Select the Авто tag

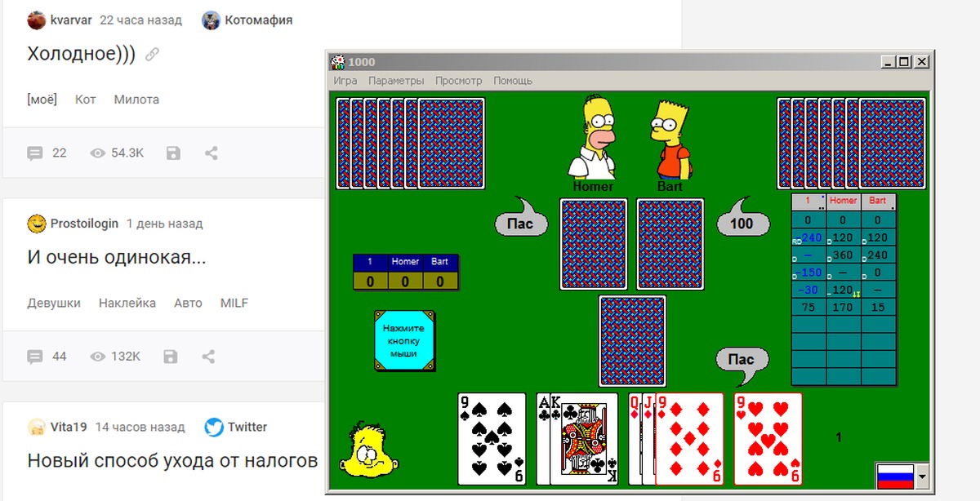[x=188, y=303]
